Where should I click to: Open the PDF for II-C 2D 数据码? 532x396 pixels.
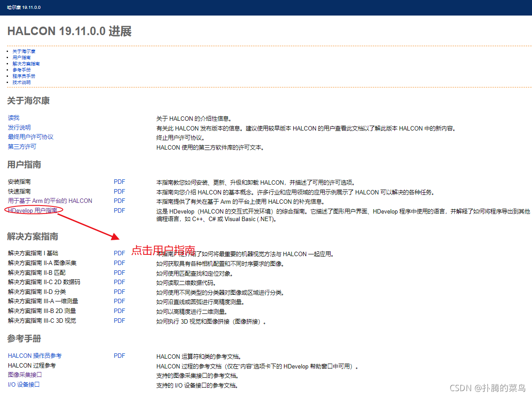tap(119, 282)
